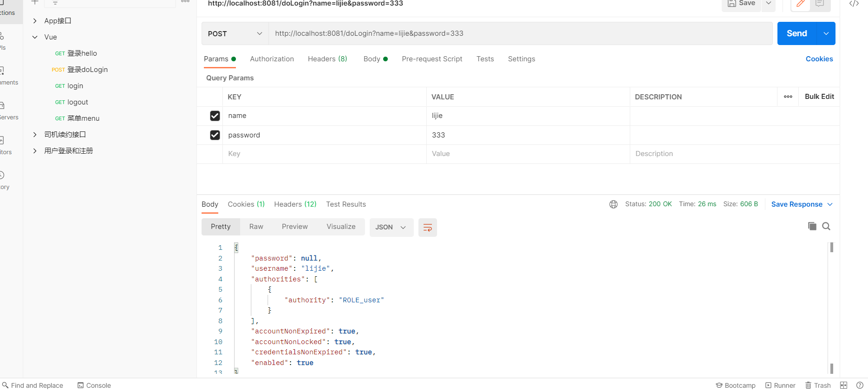Open the params table column options icon
The image size is (868, 391).
[788, 97]
